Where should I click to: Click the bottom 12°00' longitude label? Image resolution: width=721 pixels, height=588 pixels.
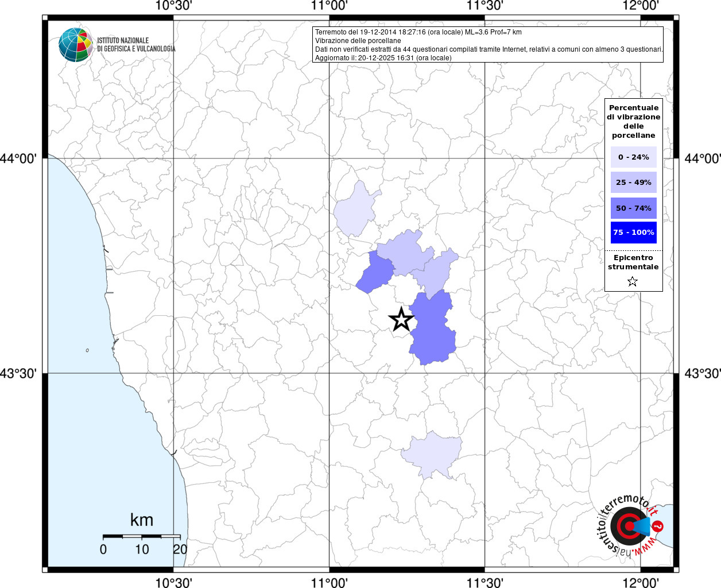[x=641, y=582]
